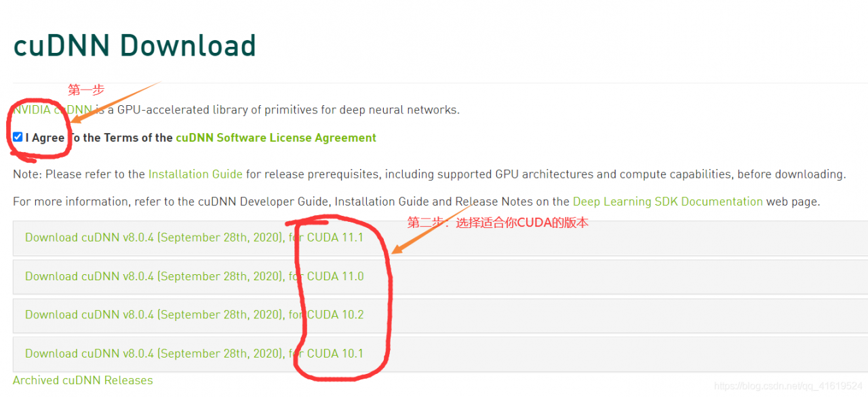Screen dimensions: 868x397
Task: Click the text 'GPU-accelerated library of primitives'
Action: pyautogui.click(x=213, y=110)
